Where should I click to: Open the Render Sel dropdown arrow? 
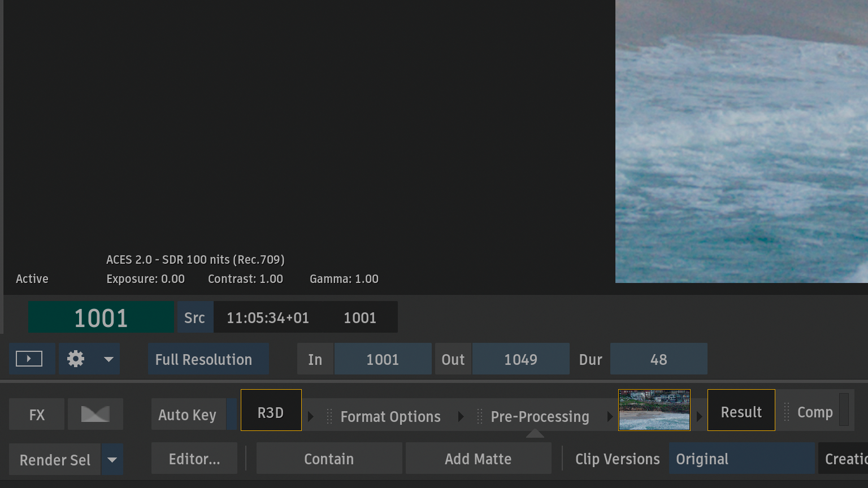click(x=112, y=459)
